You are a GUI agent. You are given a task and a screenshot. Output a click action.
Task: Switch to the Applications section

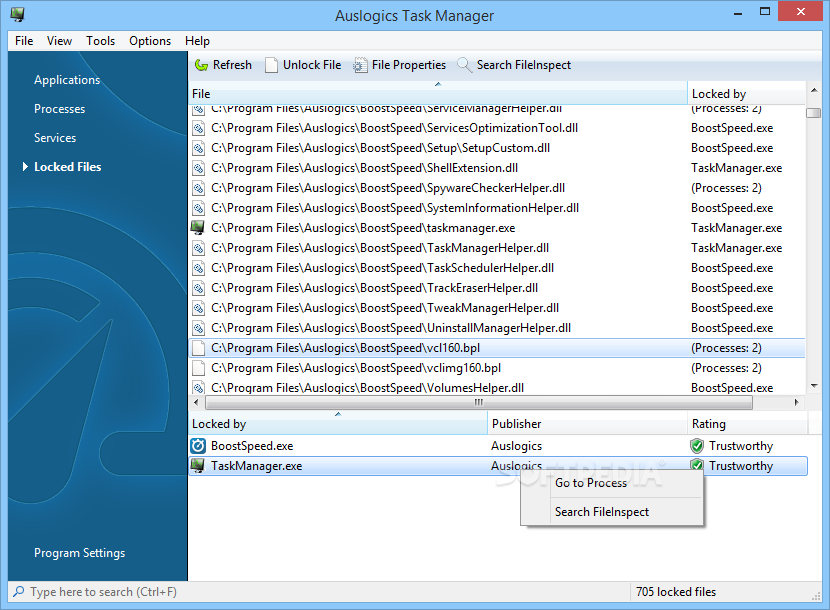coord(67,80)
